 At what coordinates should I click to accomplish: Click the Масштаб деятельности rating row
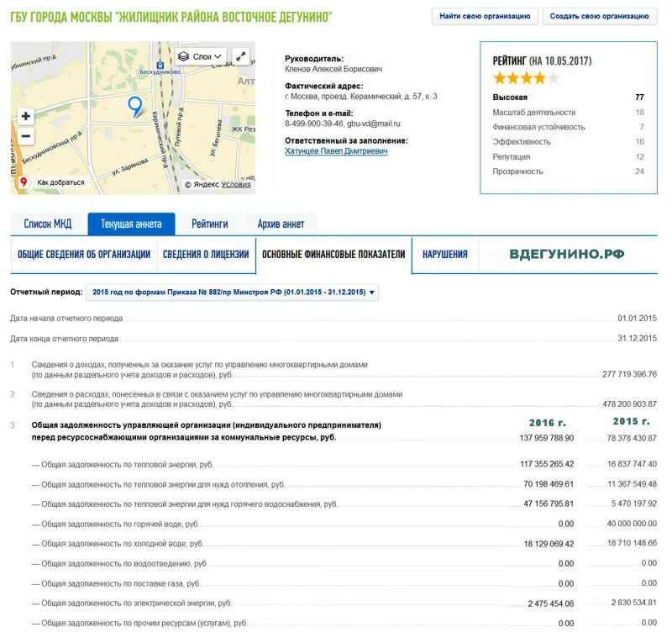click(568, 113)
